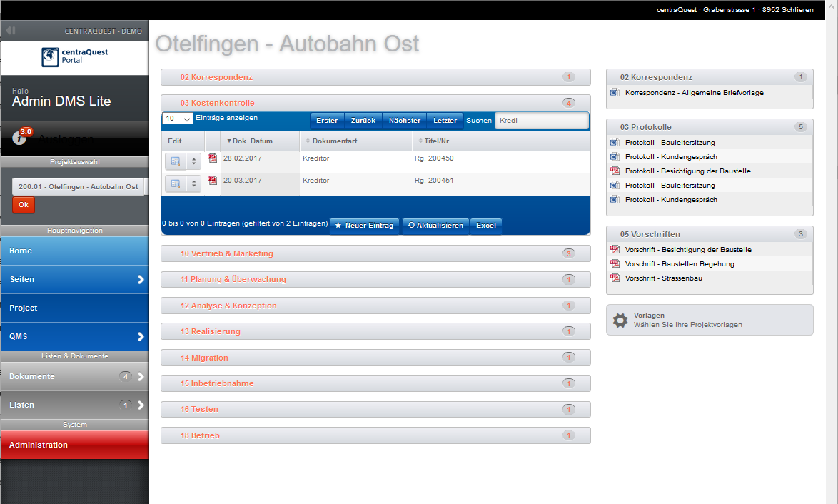Open edit form for 20.03.2017 entry
Viewport: 838px width, 504px height.
point(176,183)
